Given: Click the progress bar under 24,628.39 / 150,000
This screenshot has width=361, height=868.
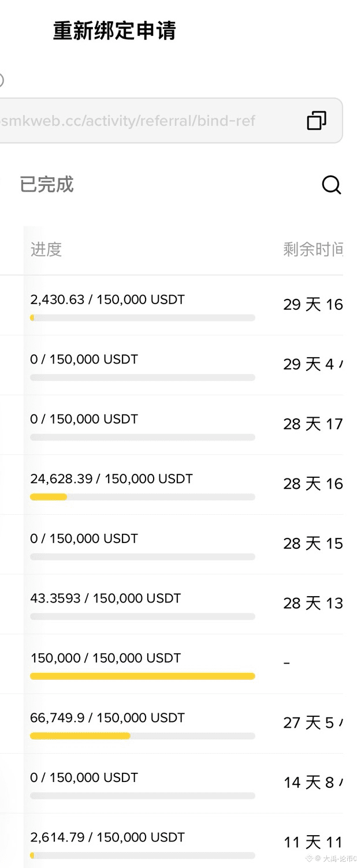Looking at the screenshot, I should 143,497.
